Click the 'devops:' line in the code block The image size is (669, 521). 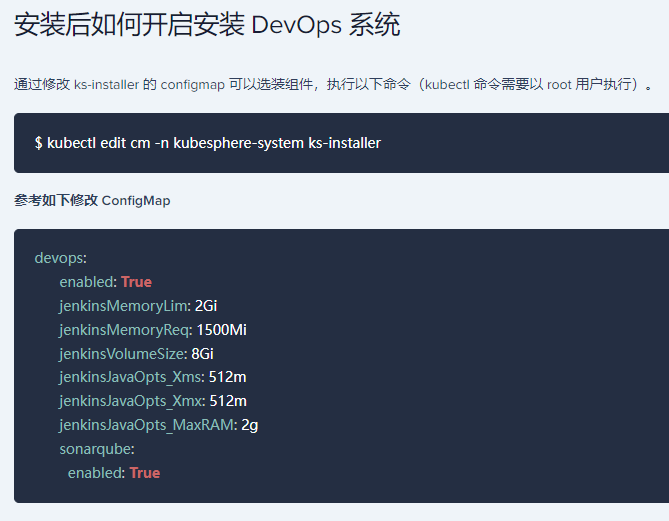(x=61, y=258)
